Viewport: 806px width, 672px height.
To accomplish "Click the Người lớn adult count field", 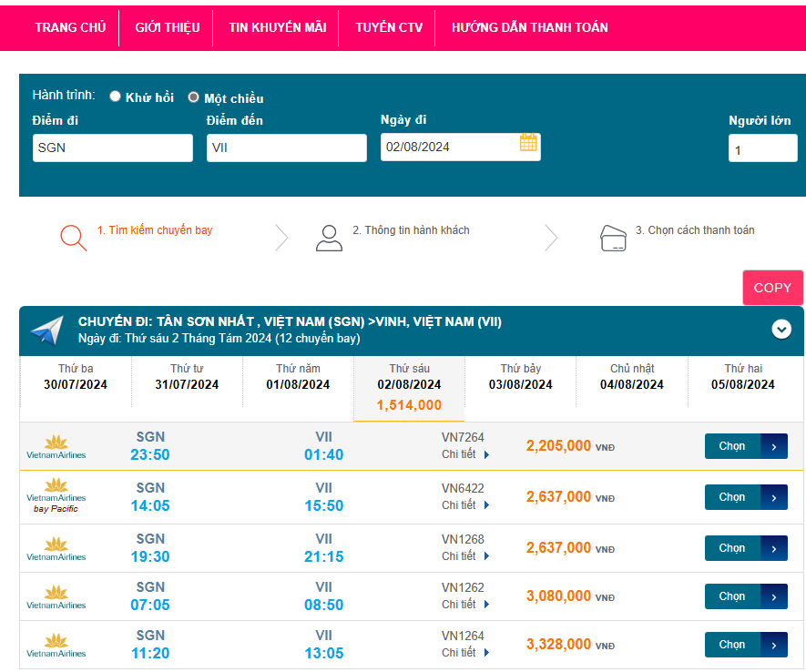I will pyautogui.click(x=761, y=148).
